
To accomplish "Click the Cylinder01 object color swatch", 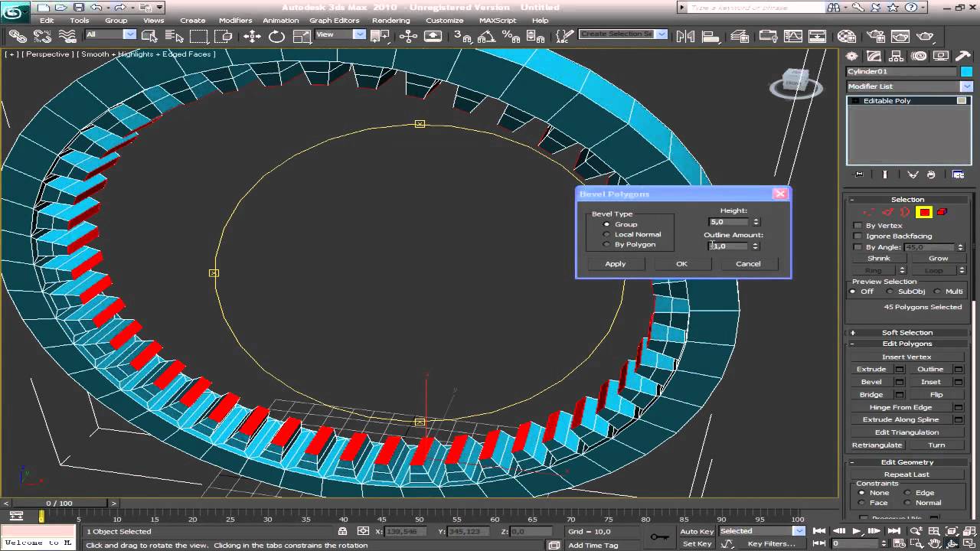I will (966, 71).
